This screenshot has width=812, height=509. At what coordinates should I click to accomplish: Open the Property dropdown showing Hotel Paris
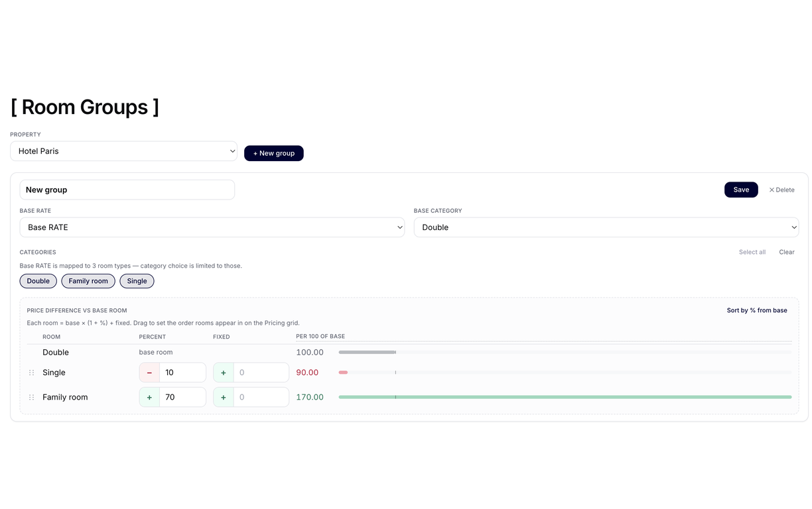click(124, 151)
